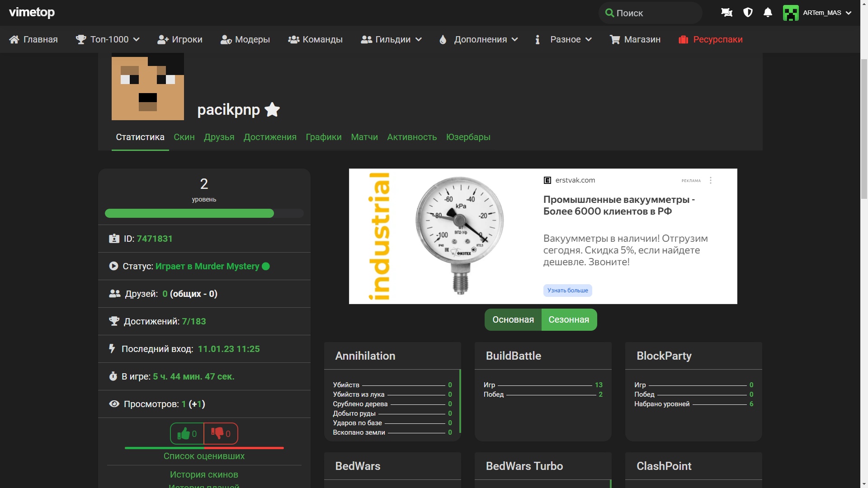Switch statistics to Основная

tap(513, 319)
